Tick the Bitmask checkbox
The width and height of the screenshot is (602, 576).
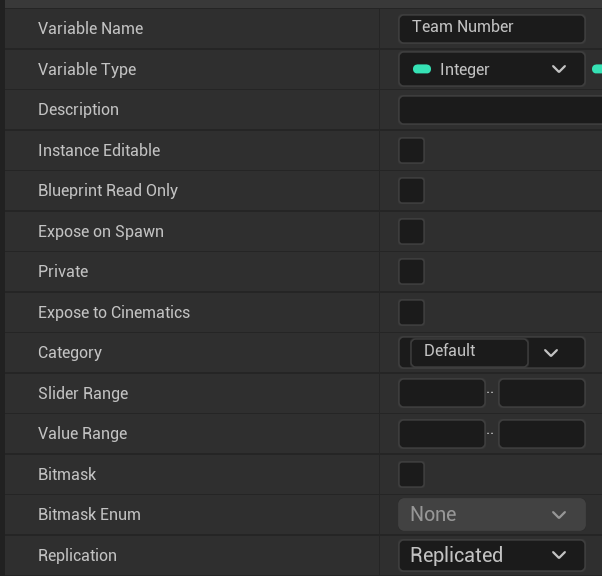tap(411, 475)
